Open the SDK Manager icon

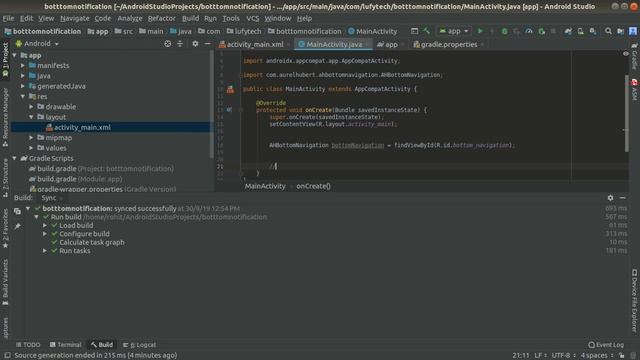(593, 31)
